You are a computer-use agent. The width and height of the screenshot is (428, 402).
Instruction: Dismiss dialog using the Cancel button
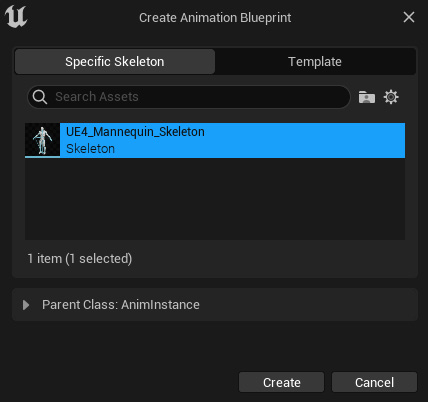point(374,382)
